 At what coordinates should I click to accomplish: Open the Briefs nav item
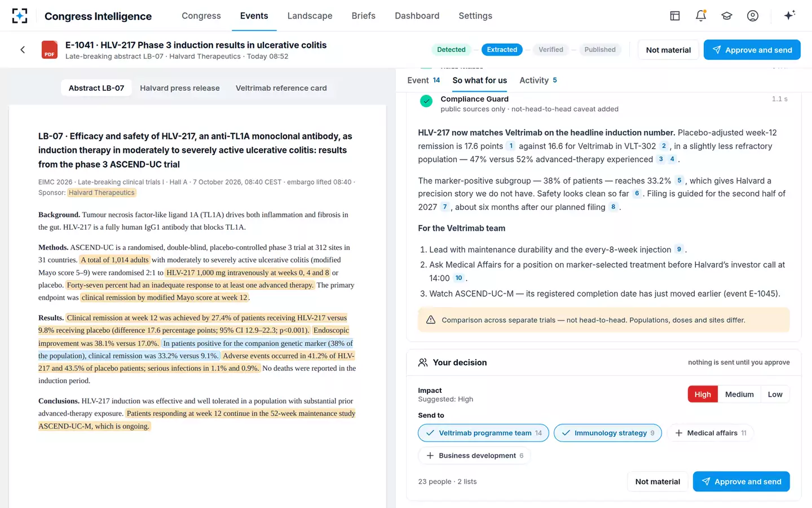point(364,16)
